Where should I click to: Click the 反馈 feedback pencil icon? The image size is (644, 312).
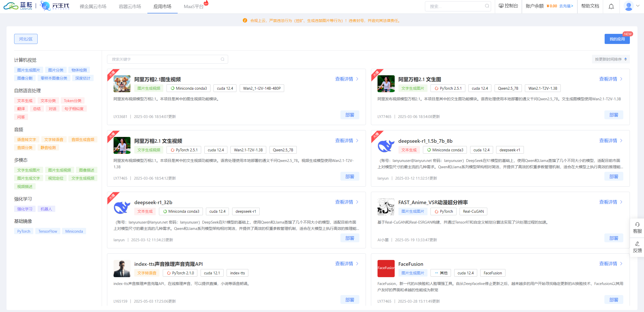pyautogui.click(x=637, y=244)
